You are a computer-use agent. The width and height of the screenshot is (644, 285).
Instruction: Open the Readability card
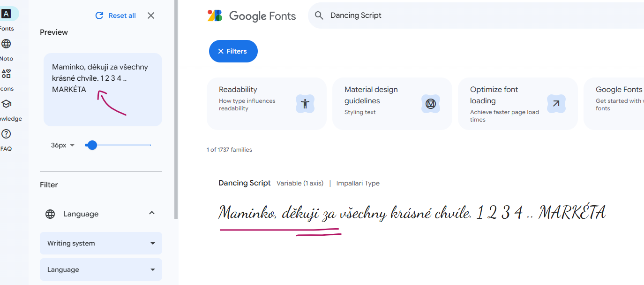[266, 104]
